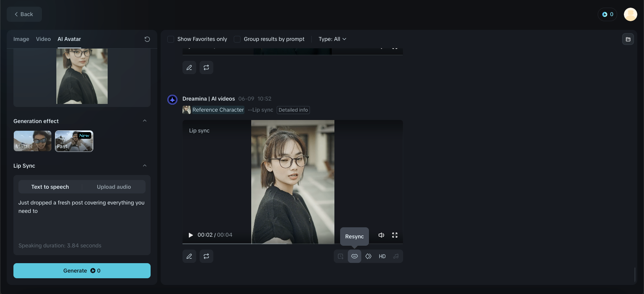Click the "Dreamina | AI videos" title text

[209, 99]
